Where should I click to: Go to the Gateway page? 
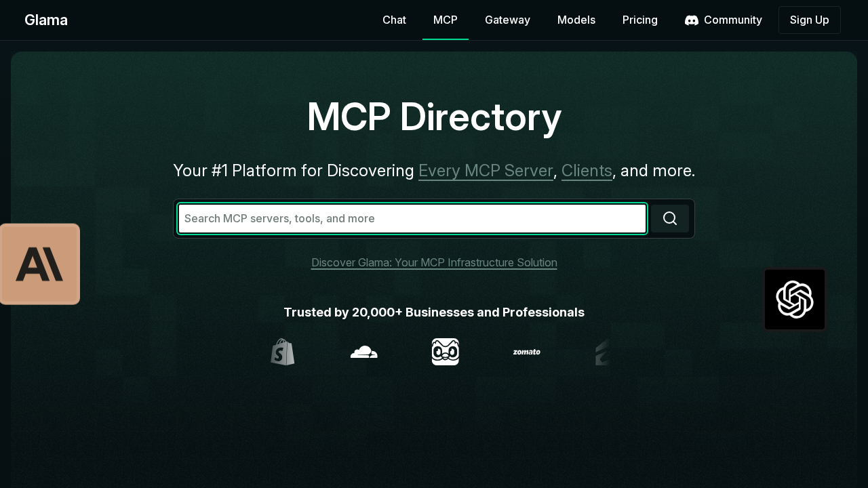507,20
